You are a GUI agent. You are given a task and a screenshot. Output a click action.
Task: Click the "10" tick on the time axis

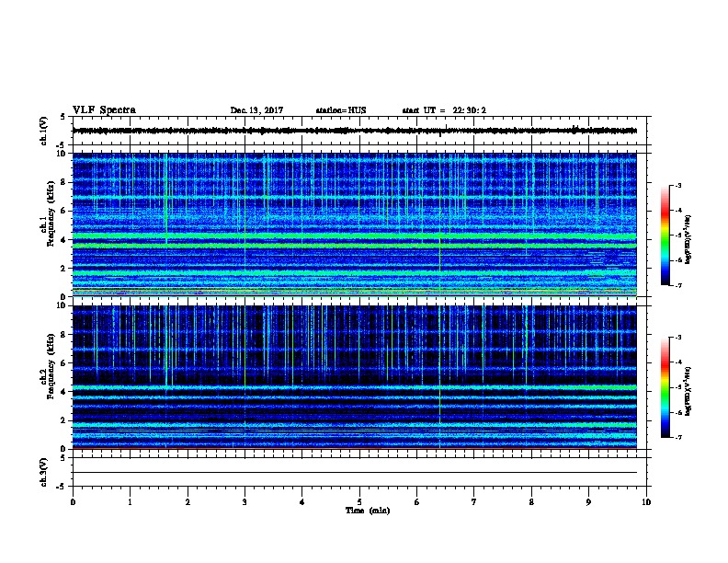646,502
